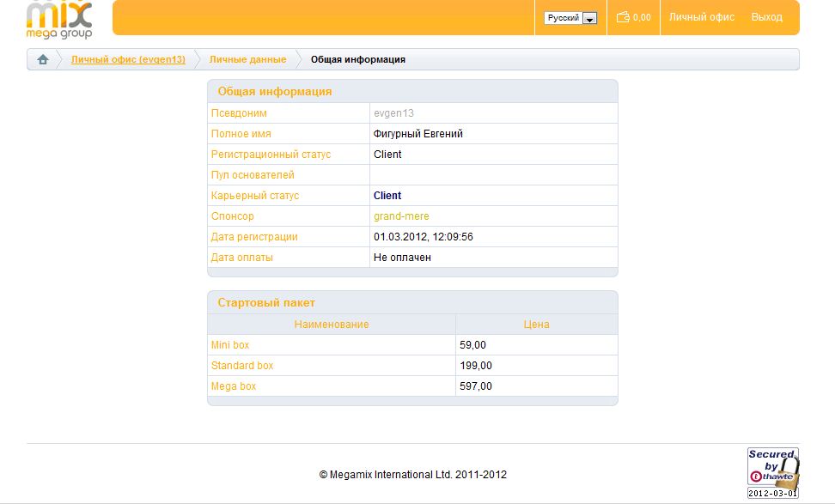Viewport: 835px width, 504px height.
Task: Click the Mix Mega Group logo
Action: [59, 20]
